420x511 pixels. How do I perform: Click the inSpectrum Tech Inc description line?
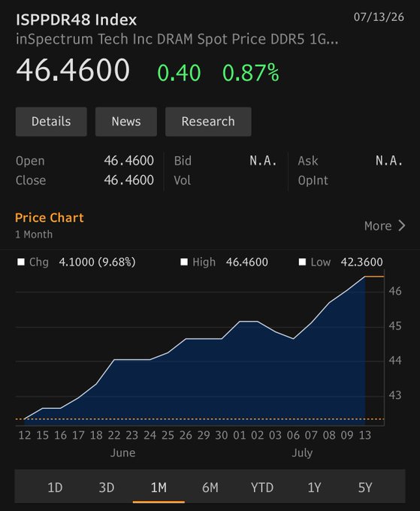[177, 39]
